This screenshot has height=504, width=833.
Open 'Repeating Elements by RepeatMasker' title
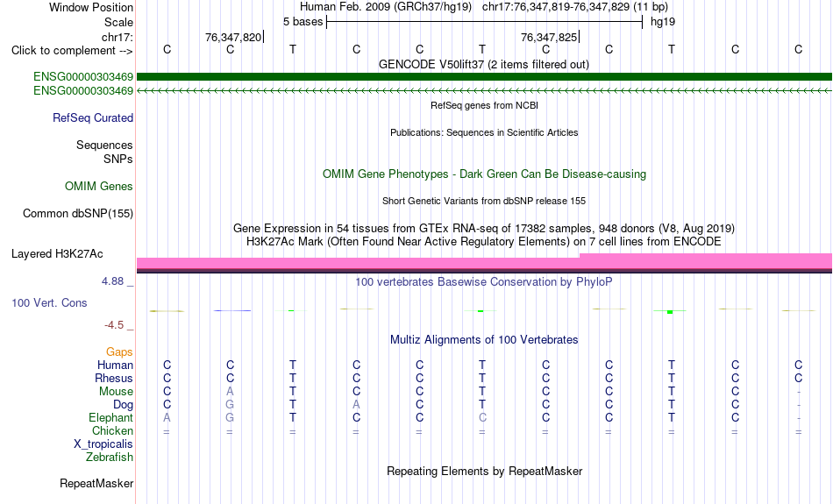click(484, 471)
